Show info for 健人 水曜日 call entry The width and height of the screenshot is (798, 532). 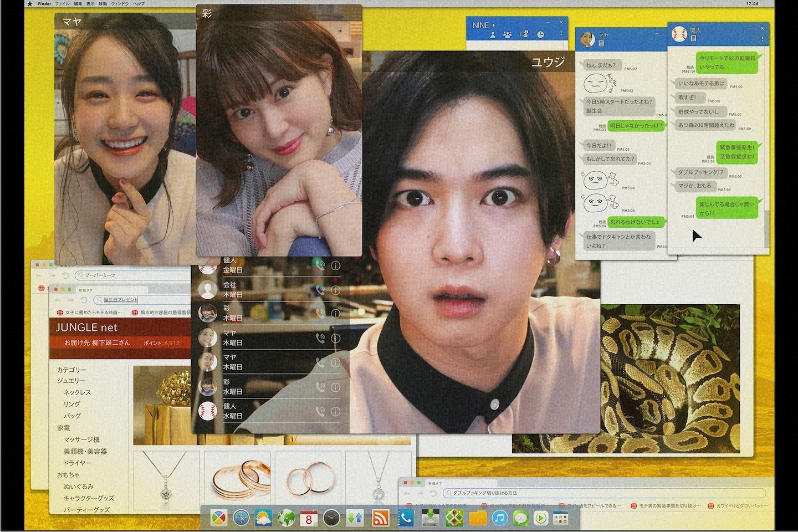[x=335, y=412]
